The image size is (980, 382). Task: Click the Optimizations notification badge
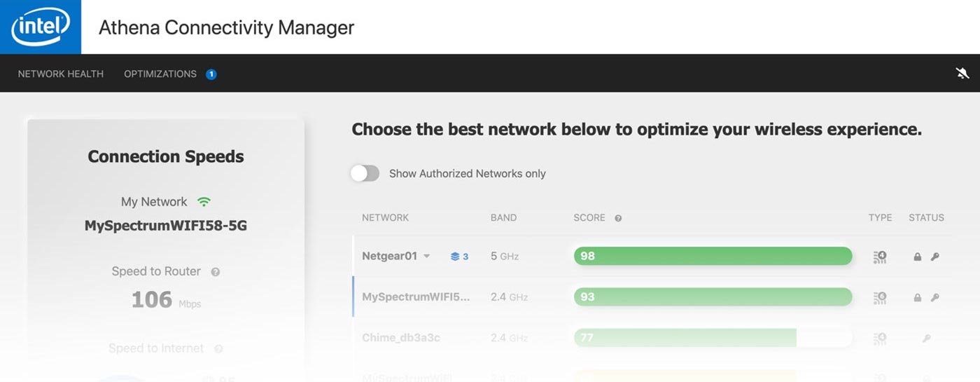point(211,74)
